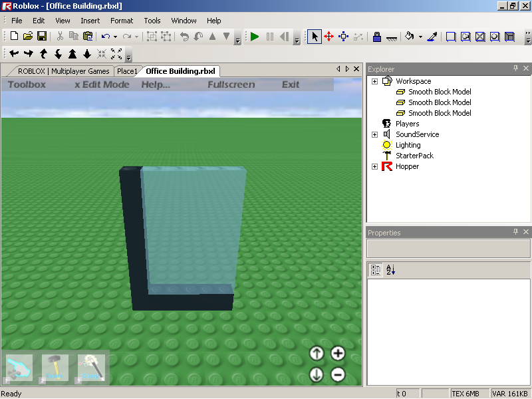The width and height of the screenshot is (532, 399).
Task: Expand the Workspace tree node
Action: point(374,81)
